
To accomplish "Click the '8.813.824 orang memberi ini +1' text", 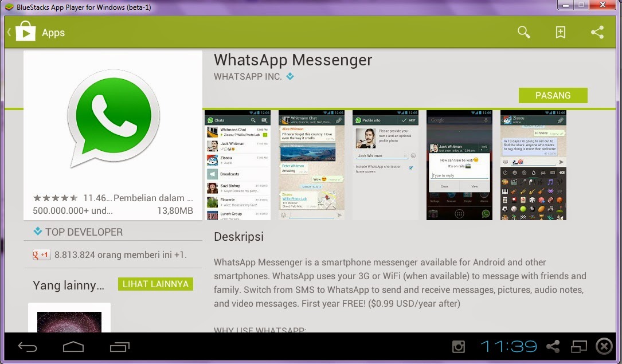I will pos(120,255).
